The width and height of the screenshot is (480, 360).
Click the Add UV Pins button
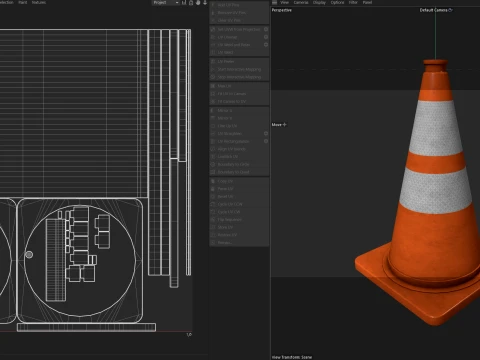tap(239, 5)
